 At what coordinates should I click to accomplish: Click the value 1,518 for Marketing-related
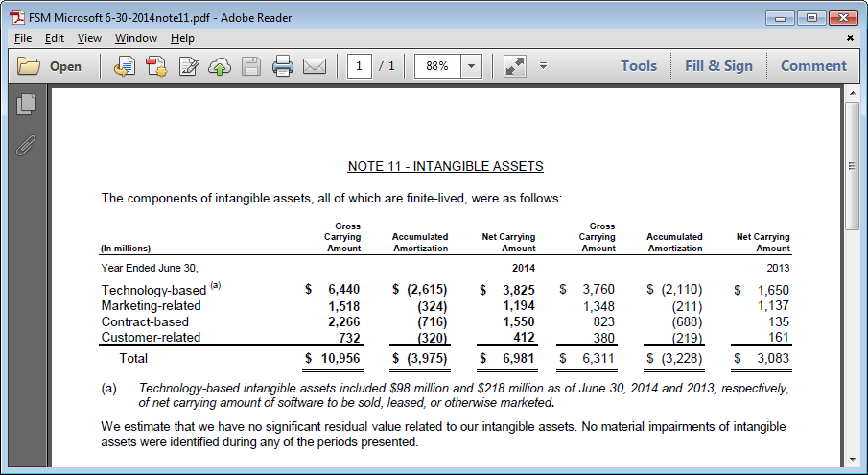tap(343, 306)
